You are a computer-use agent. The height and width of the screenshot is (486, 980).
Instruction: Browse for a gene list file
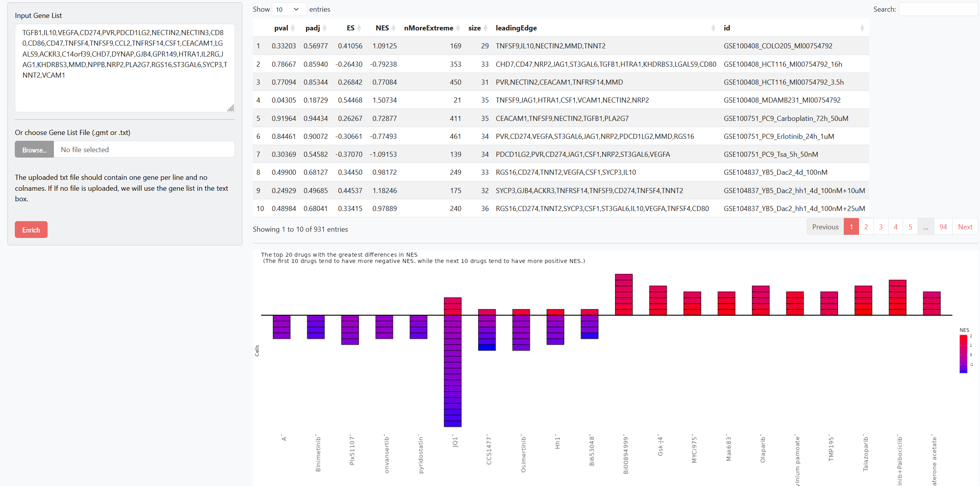[34, 150]
